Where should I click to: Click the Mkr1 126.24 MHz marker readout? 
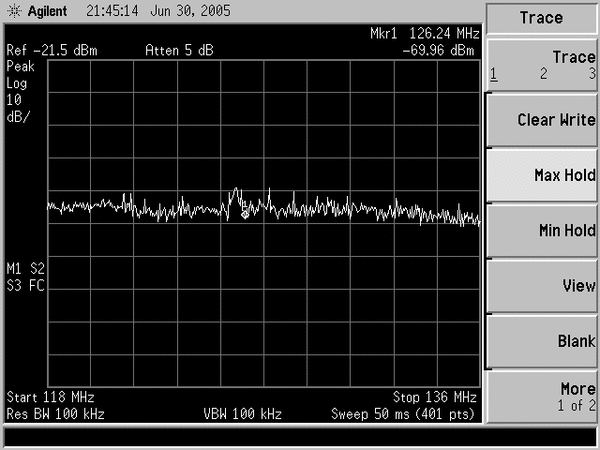coord(423,35)
